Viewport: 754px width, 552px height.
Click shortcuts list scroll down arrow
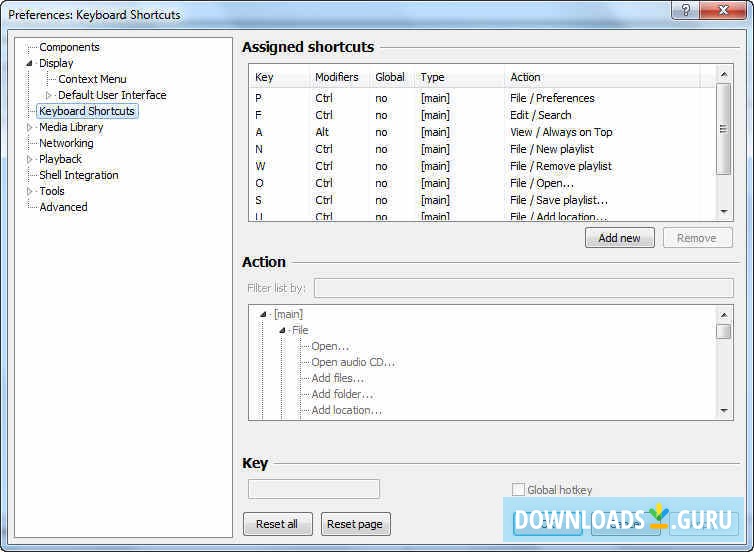pyautogui.click(x=724, y=212)
